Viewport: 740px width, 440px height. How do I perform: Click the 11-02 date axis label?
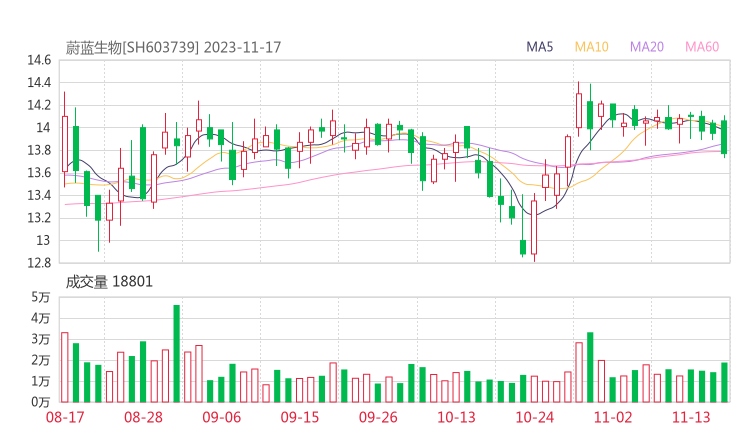coord(613,417)
